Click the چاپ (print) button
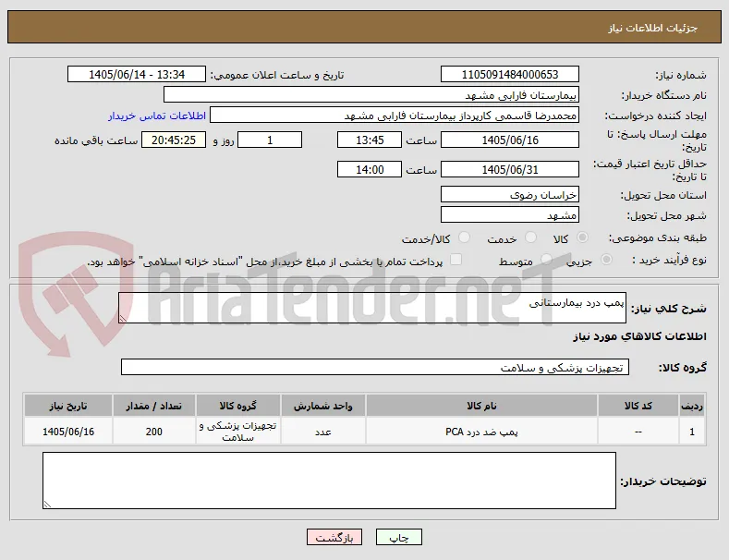Viewport: 729px width, 560px height. (x=399, y=537)
